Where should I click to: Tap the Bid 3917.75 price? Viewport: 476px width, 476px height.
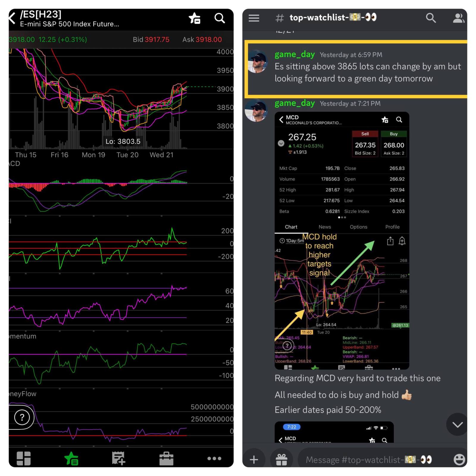(151, 40)
